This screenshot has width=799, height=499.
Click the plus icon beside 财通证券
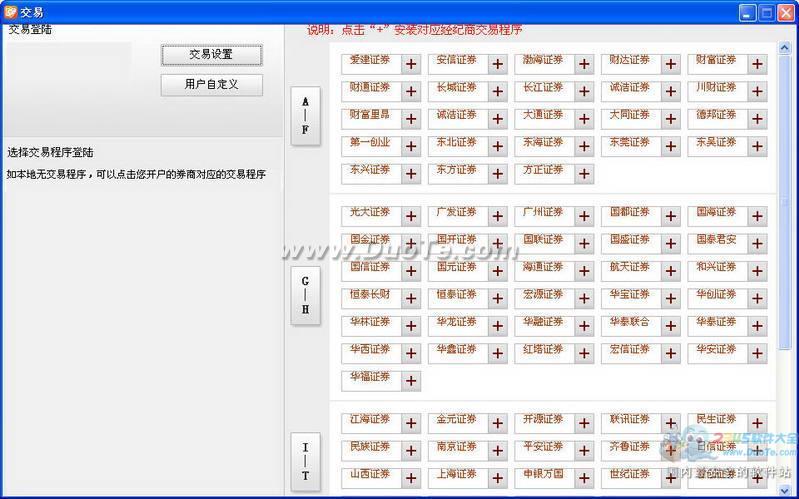tap(411, 92)
